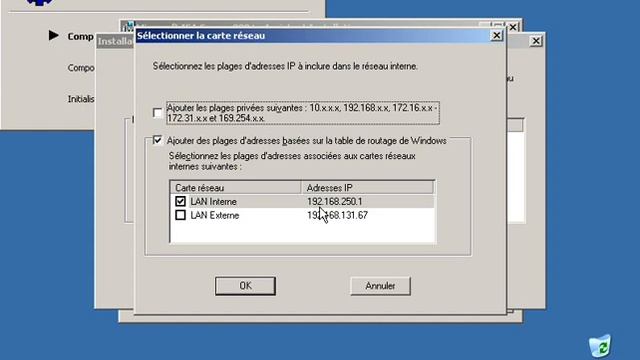Uncheck the Windows routing table ranges checkbox
Viewport: 640px width, 360px height.
pyautogui.click(x=157, y=140)
